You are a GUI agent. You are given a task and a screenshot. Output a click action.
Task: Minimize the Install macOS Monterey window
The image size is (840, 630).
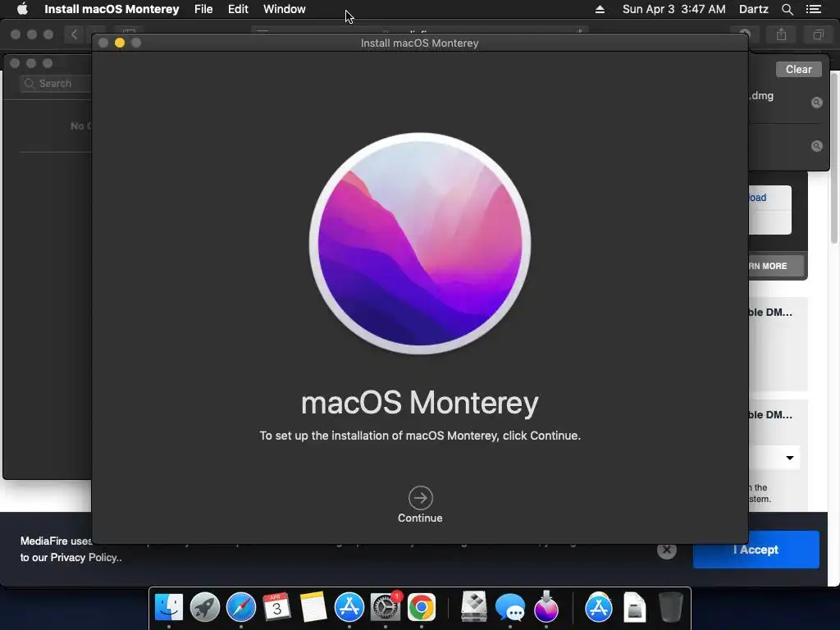tap(120, 43)
